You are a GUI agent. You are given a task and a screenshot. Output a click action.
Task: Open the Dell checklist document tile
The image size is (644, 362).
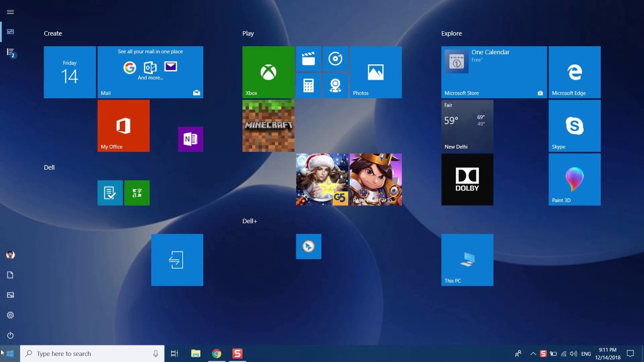pos(110,193)
